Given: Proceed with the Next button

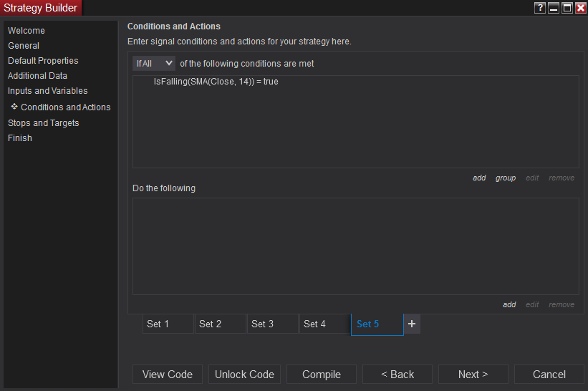Looking at the screenshot, I should coord(473,374).
